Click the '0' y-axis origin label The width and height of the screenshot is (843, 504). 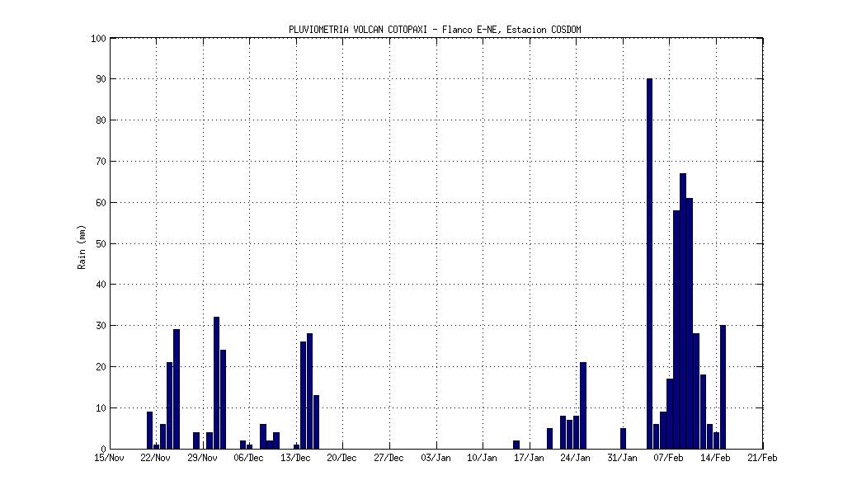103,449
